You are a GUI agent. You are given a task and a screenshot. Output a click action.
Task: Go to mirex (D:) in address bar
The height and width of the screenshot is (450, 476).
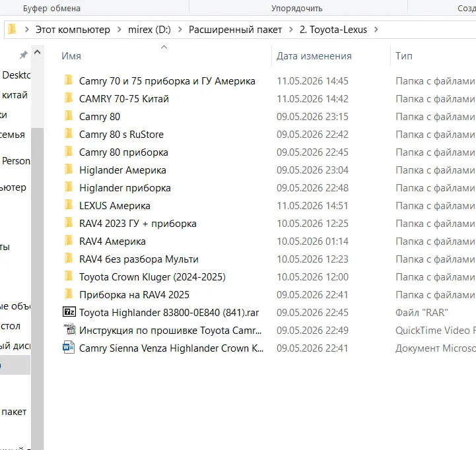[x=149, y=30]
